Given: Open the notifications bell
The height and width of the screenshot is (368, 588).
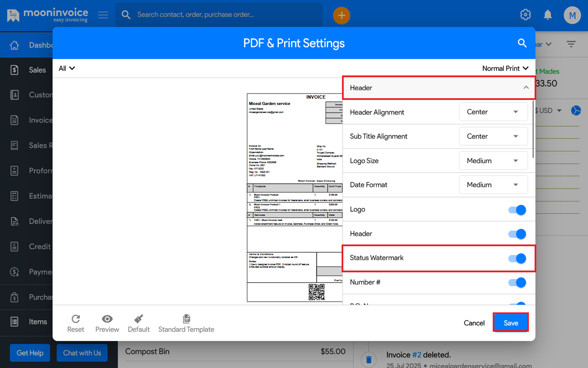Looking at the screenshot, I should [x=548, y=15].
